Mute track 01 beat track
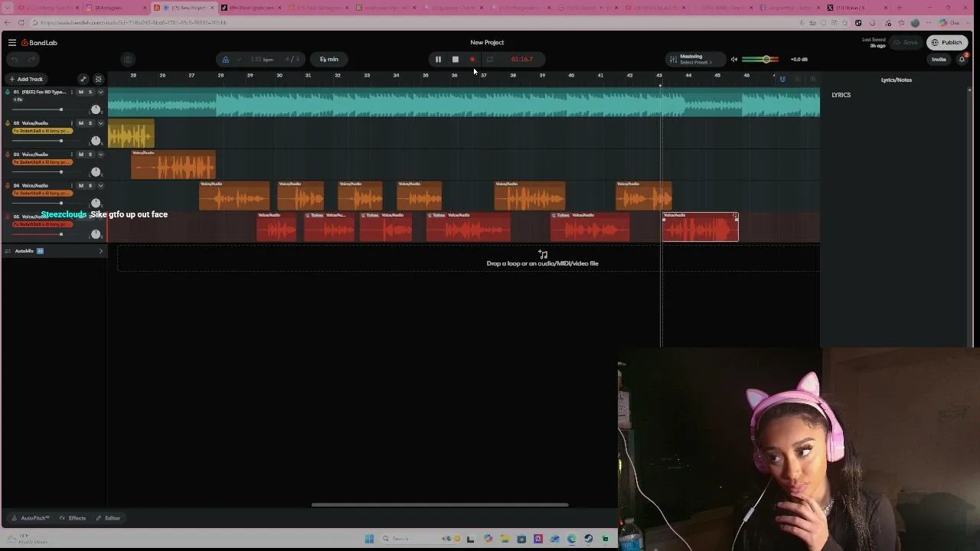 pyautogui.click(x=81, y=92)
